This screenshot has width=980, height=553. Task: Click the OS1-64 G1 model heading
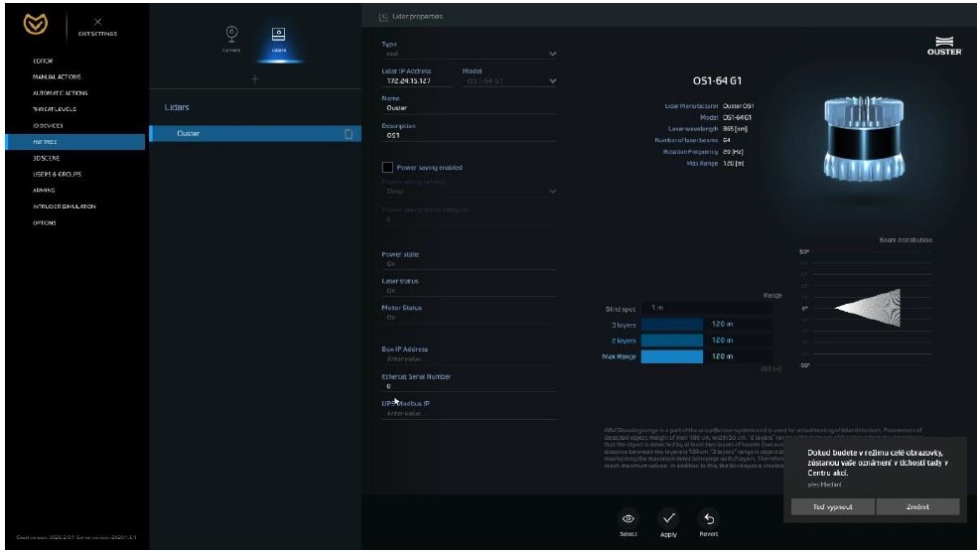click(717, 80)
